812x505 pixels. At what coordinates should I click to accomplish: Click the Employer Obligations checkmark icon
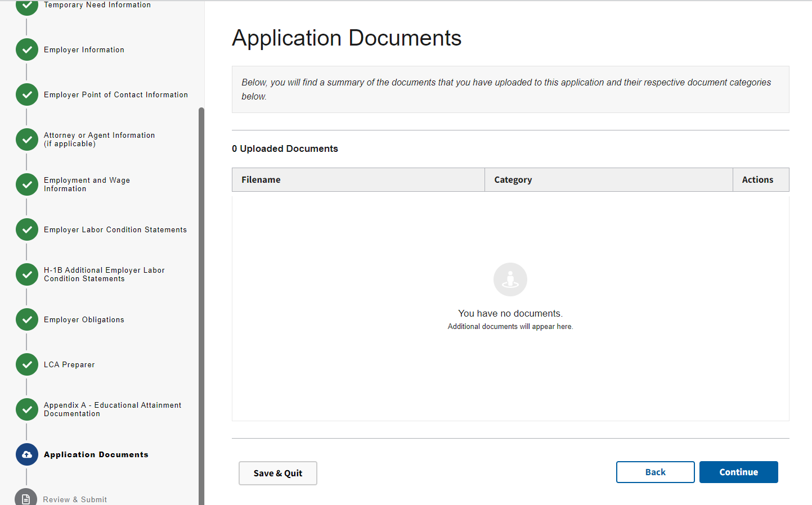pyautogui.click(x=27, y=319)
